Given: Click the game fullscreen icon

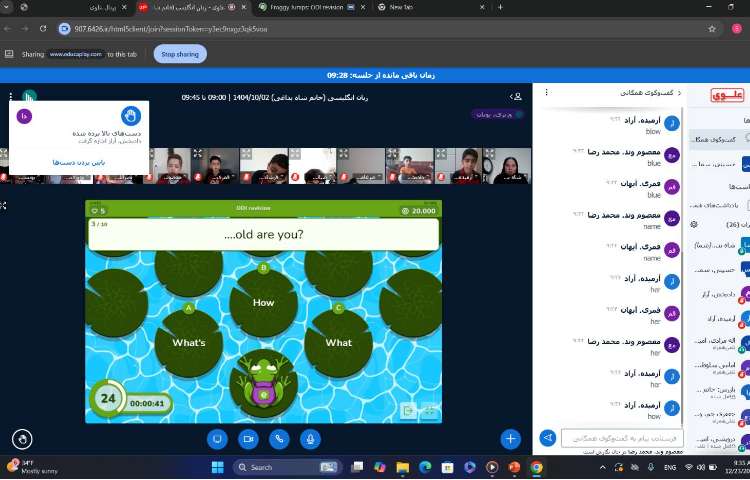Looking at the screenshot, I should pos(430,410).
